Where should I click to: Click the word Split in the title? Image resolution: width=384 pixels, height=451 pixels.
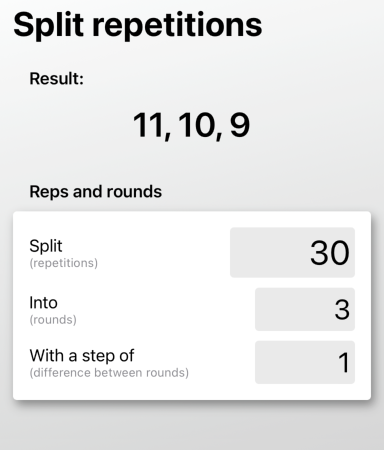click(49, 25)
